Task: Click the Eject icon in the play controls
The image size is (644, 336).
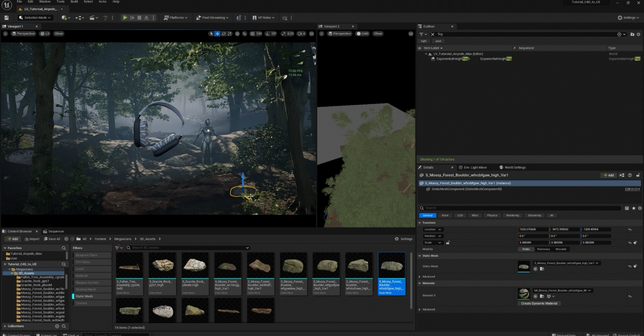Action: pyautogui.click(x=146, y=17)
